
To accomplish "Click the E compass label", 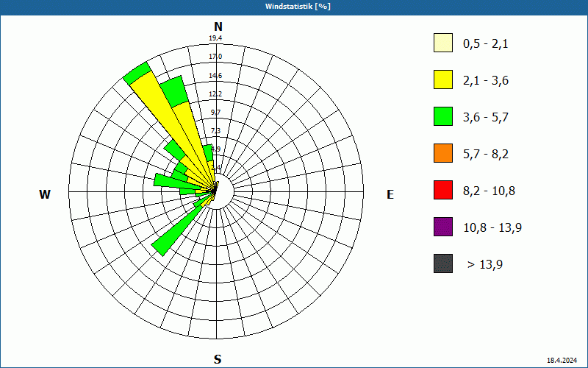I will coord(390,194).
